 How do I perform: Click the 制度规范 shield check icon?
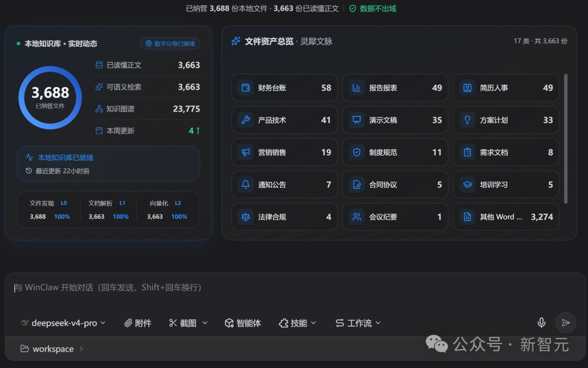click(357, 152)
